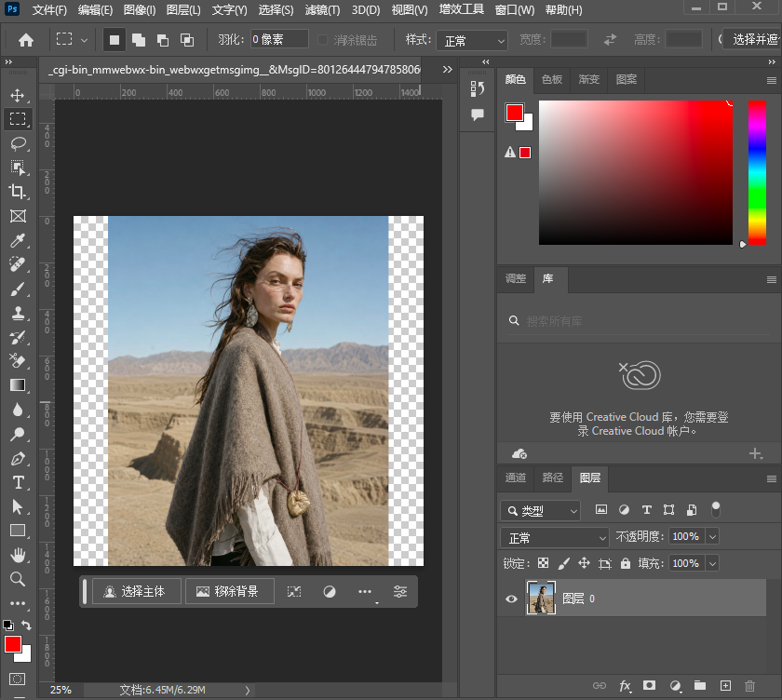Open the 图层(L) menu

183,10
